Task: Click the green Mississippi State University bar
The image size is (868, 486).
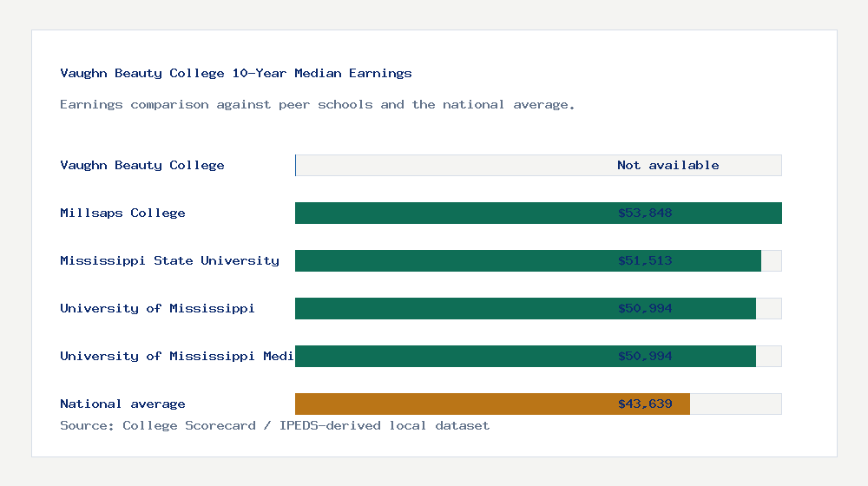Action: click(x=528, y=260)
